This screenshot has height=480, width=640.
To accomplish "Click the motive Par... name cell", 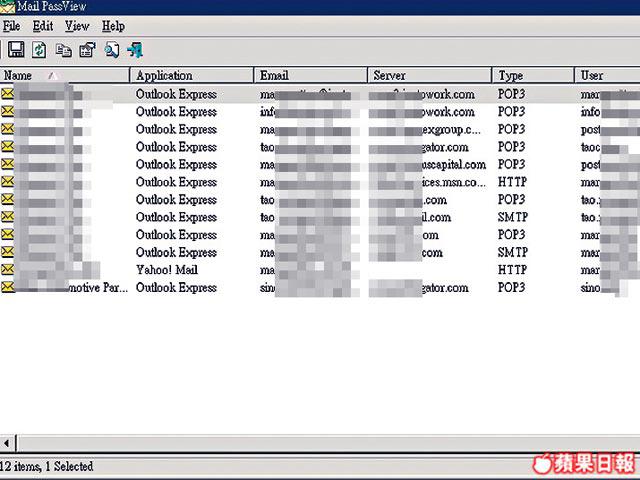I will (x=98, y=287).
